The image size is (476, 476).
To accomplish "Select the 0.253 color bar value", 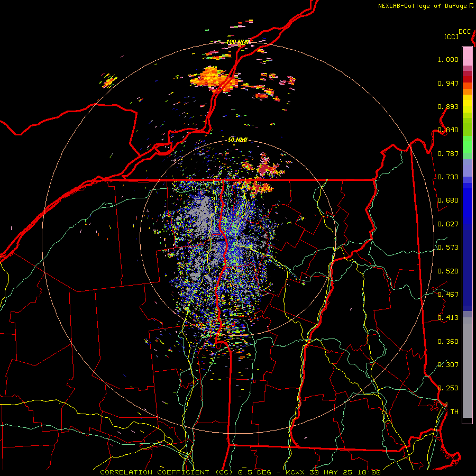I will [x=448, y=388].
